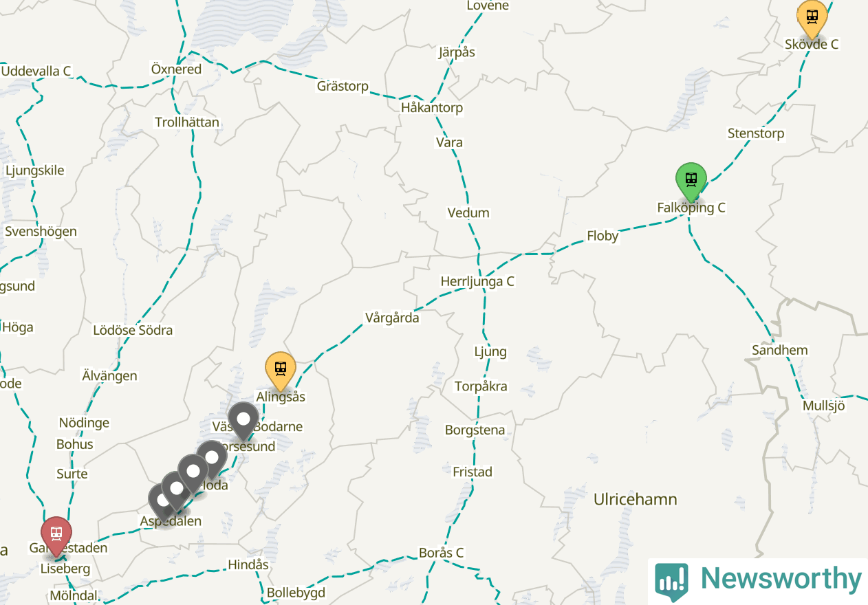
Task: Click the Stenstorp station label
Action: 756,133
